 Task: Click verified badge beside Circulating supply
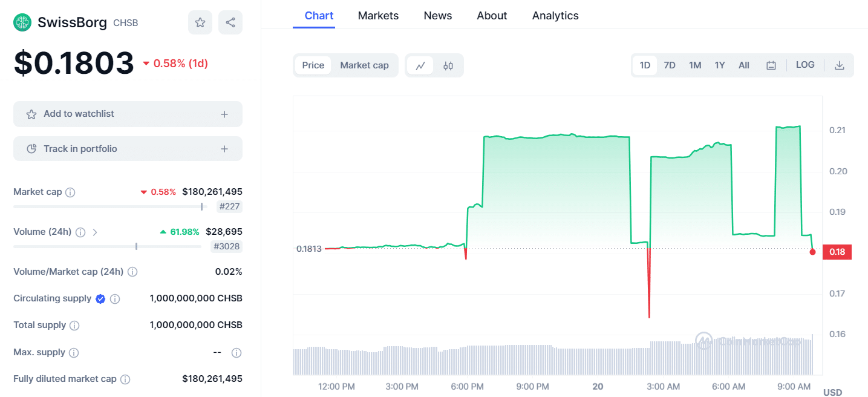click(x=100, y=298)
